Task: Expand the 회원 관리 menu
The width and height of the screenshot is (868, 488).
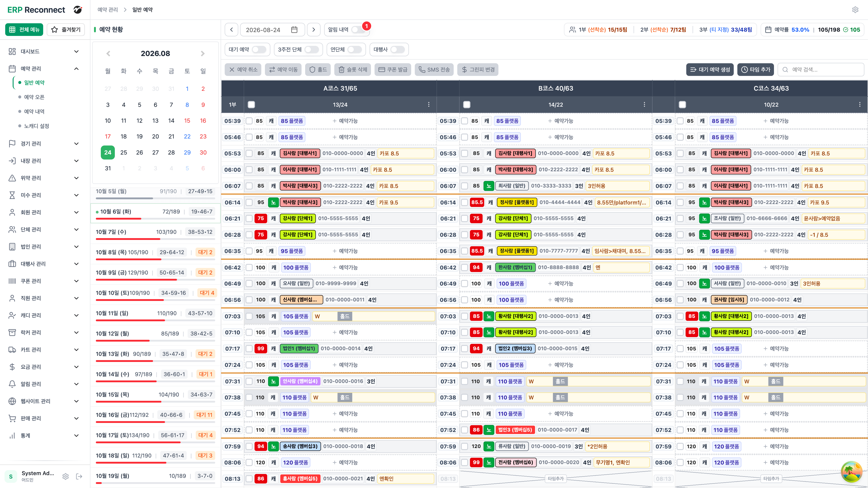Action: (45, 213)
